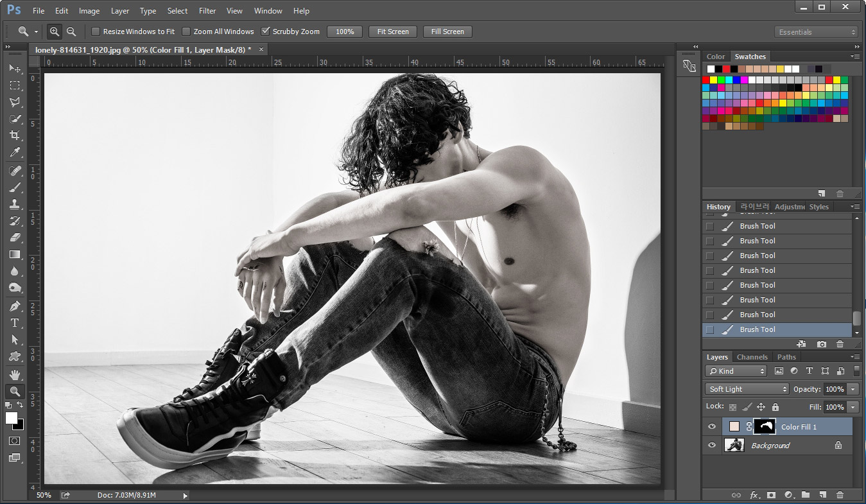Switch to the Paths tab
866x504 pixels.
(x=786, y=357)
